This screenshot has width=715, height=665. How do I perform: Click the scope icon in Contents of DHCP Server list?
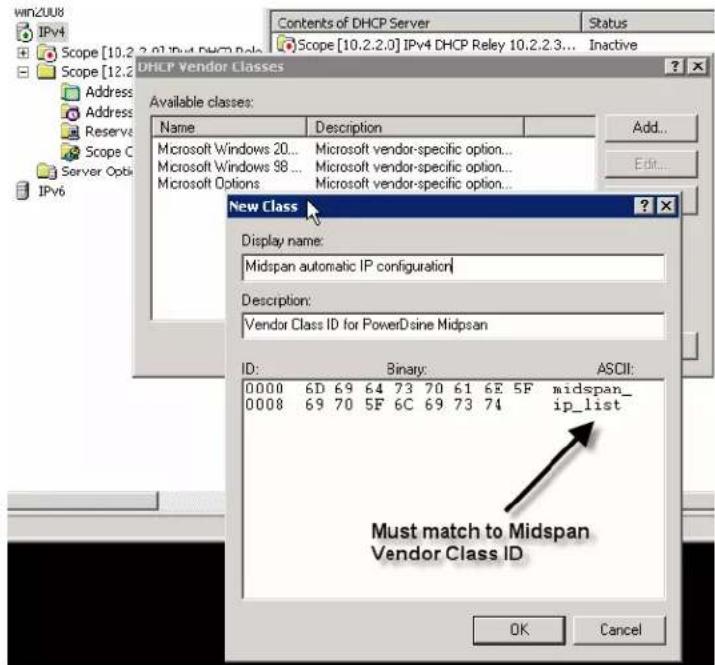coord(286,45)
